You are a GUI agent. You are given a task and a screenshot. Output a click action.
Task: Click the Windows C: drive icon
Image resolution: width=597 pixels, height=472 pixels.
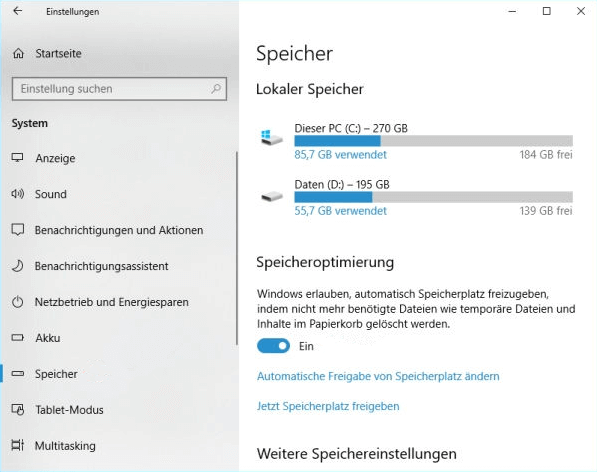coord(272,138)
